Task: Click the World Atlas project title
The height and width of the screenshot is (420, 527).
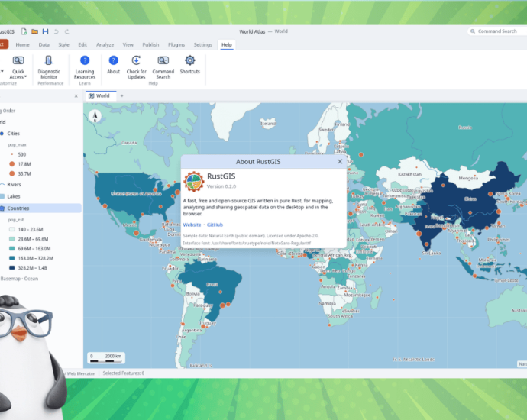Action: [x=252, y=31]
